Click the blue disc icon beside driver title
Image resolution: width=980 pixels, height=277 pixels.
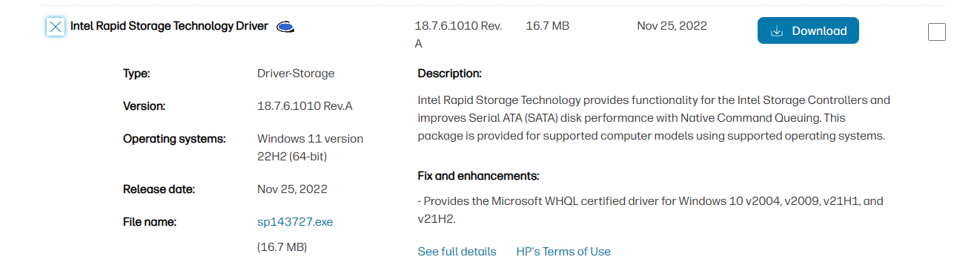point(285,27)
